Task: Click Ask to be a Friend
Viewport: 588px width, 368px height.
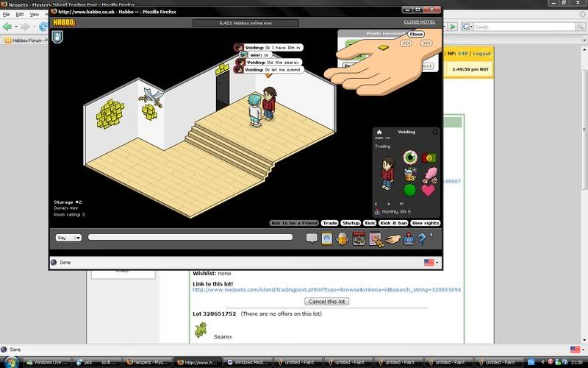Action: click(x=293, y=222)
